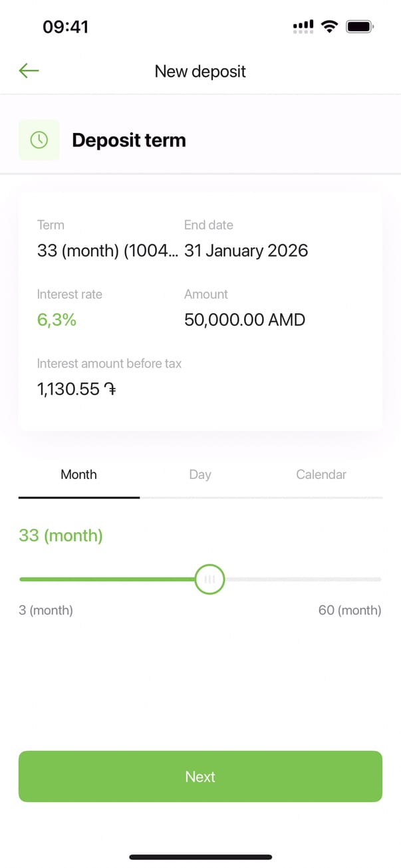Tap the green 33 (month) label
This screenshot has width=401, height=868.
61,535
